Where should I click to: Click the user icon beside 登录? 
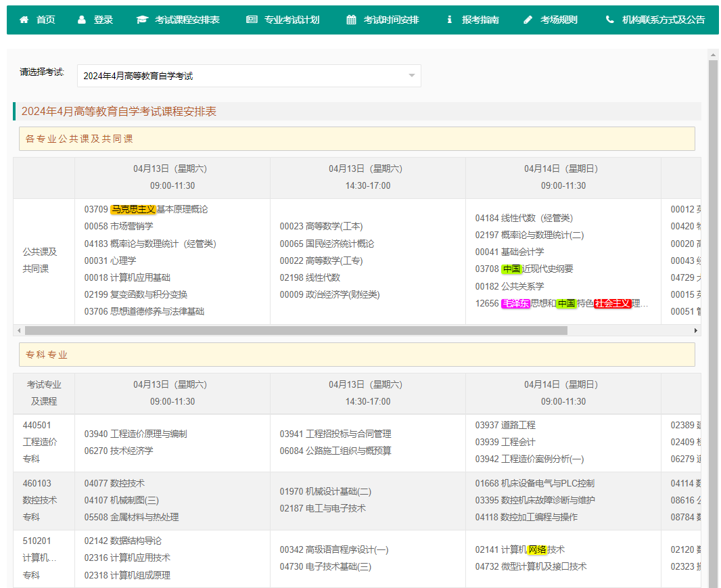[82, 20]
